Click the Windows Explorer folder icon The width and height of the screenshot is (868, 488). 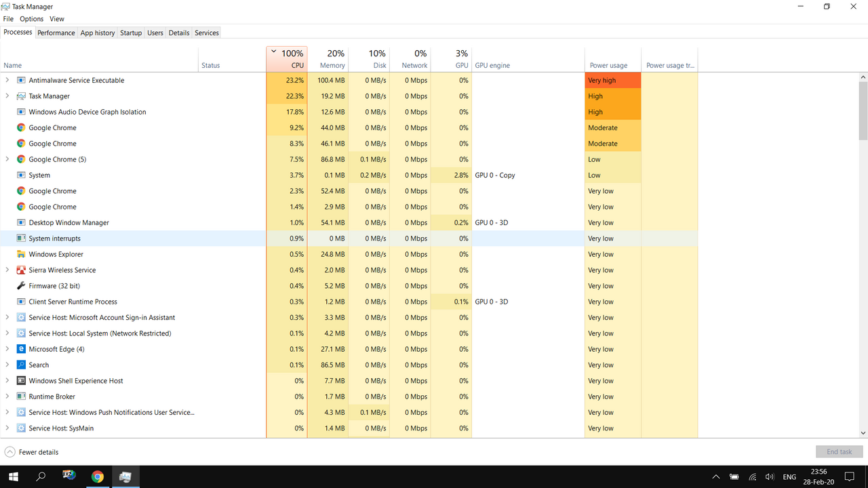click(x=21, y=254)
